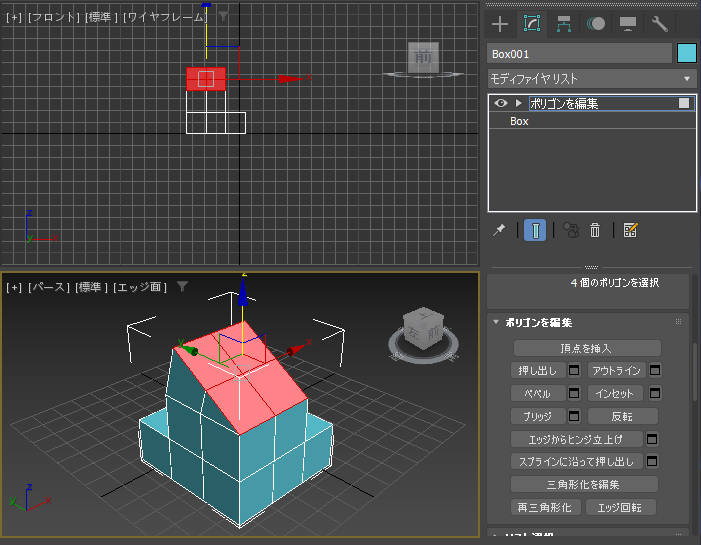
Task: Click the エッジ回転 button
Action: coord(621,507)
